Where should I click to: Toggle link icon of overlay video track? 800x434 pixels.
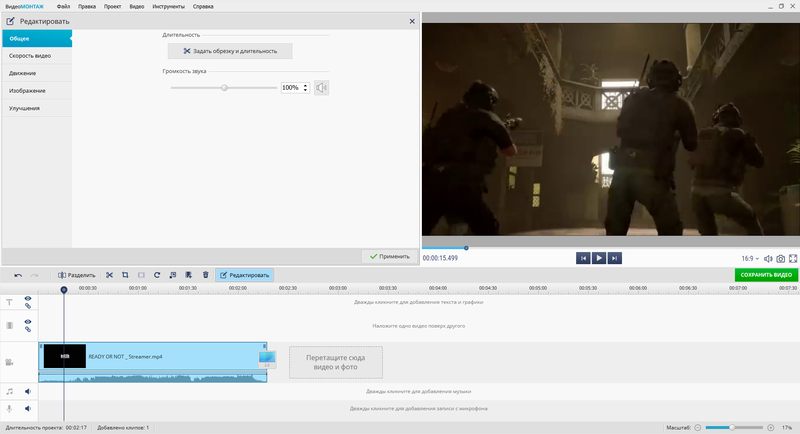(28, 329)
